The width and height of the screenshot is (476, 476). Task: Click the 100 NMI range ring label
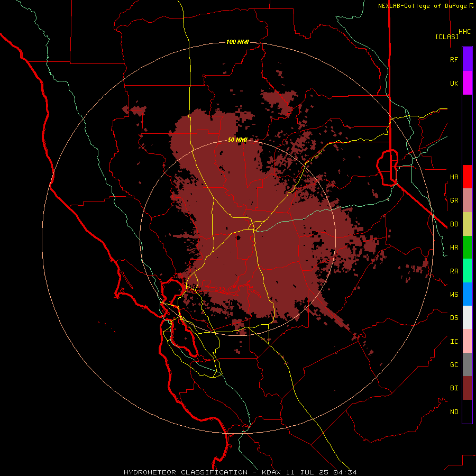(237, 42)
